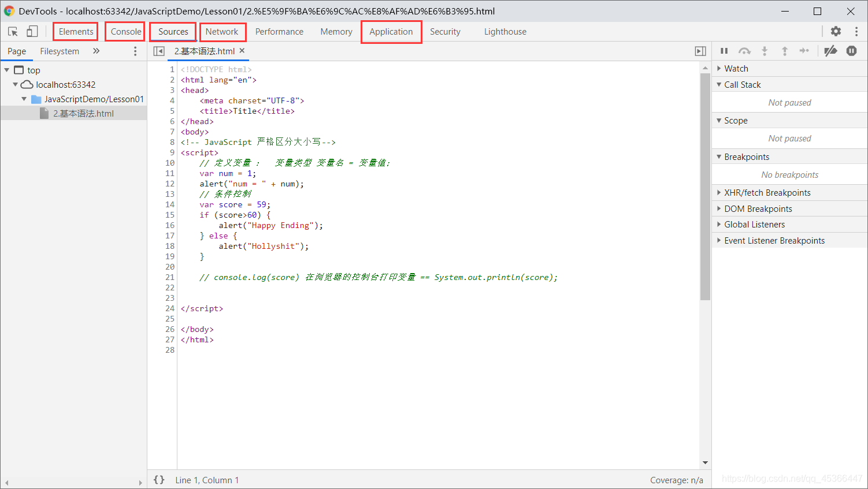The height and width of the screenshot is (489, 868).
Task: Select the top frame icon in tree
Action: pyautogui.click(x=19, y=70)
